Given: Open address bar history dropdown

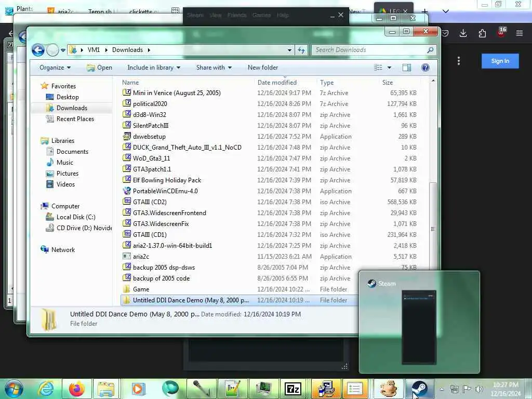Looking at the screenshot, I should [289, 50].
